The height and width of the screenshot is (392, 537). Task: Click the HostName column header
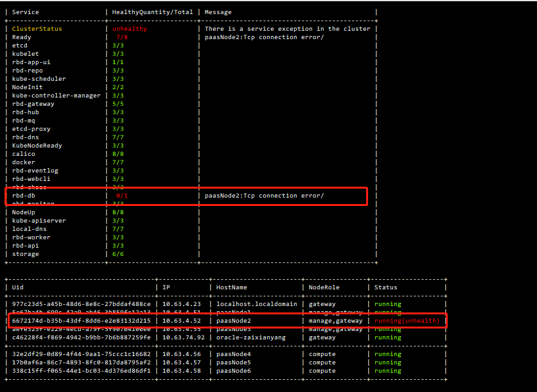[231, 287]
